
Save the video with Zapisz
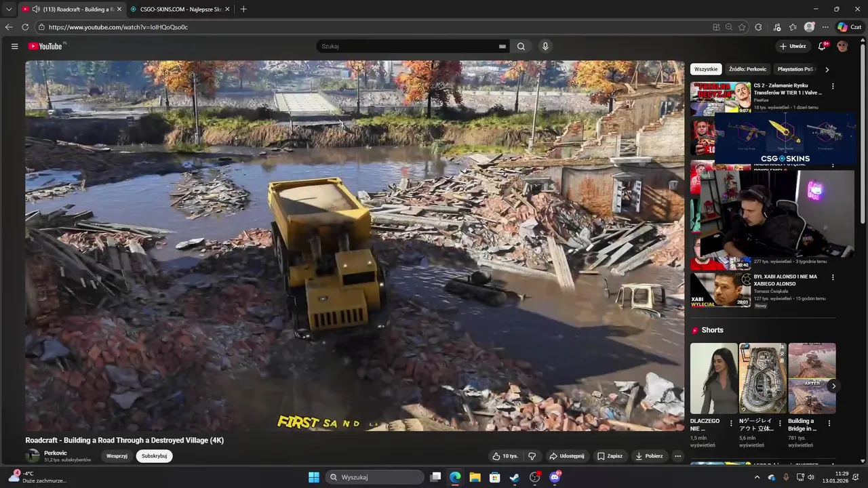coord(610,456)
